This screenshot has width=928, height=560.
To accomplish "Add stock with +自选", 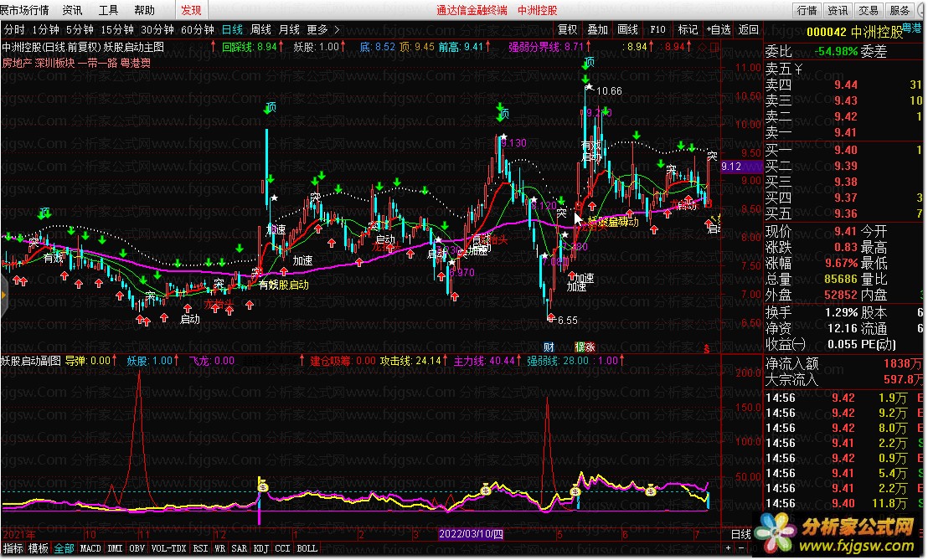I will coord(719,29).
